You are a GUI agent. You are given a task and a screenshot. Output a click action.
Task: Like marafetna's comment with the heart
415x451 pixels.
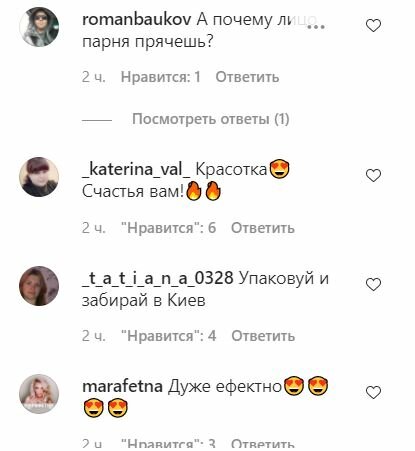[x=373, y=392]
